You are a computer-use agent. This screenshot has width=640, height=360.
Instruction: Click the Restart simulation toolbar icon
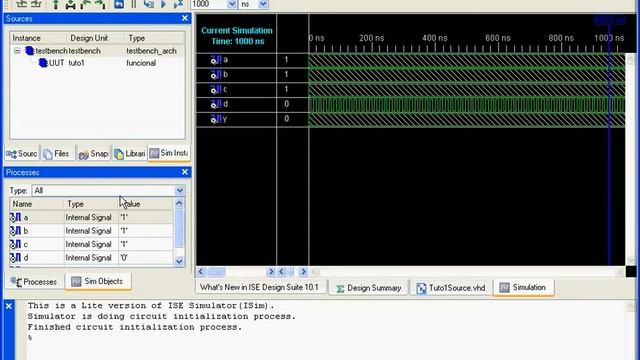[119, 4]
